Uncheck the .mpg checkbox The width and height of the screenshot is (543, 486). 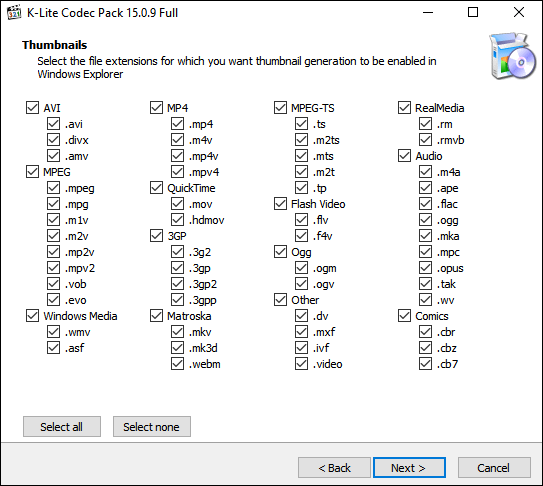coord(53,204)
